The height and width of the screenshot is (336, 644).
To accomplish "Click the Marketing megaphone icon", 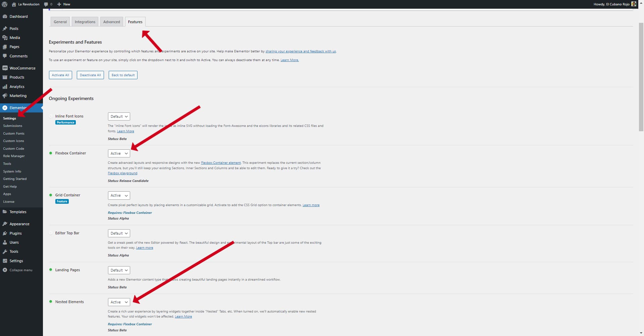I will click(5, 96).
